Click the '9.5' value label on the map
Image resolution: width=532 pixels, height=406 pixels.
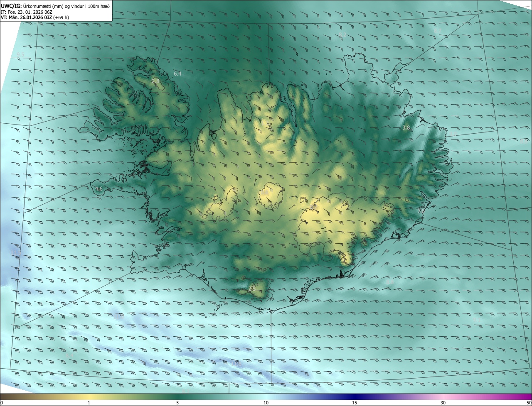pyautogui.click(x=20, y=55)
